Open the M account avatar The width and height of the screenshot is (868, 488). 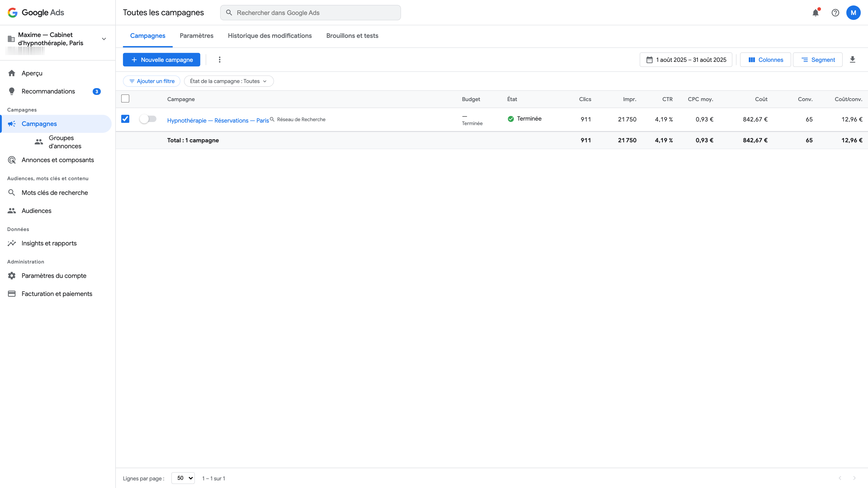coord(853,13)
